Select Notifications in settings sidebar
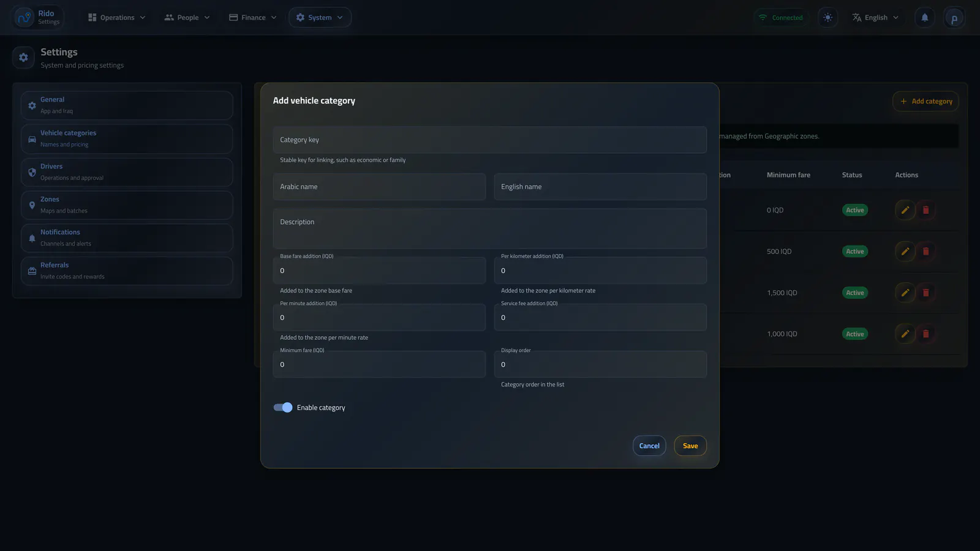Image resolution: width=980 pixels, height=551 pixels. click(127, 238)
